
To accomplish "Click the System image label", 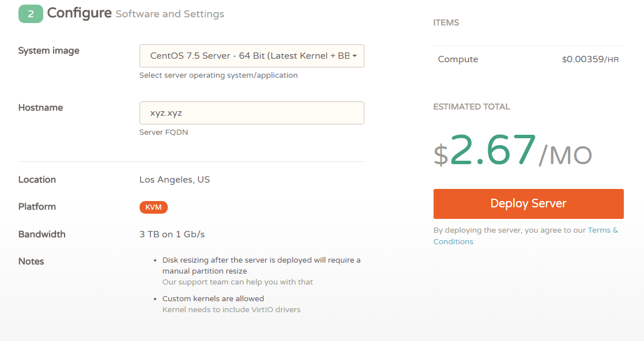I will (x=49, y=51).
